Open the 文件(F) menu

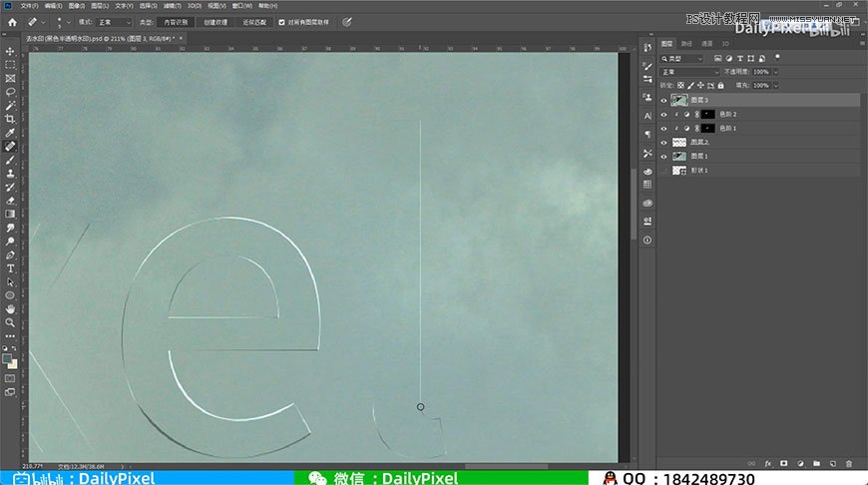point(29,6)
